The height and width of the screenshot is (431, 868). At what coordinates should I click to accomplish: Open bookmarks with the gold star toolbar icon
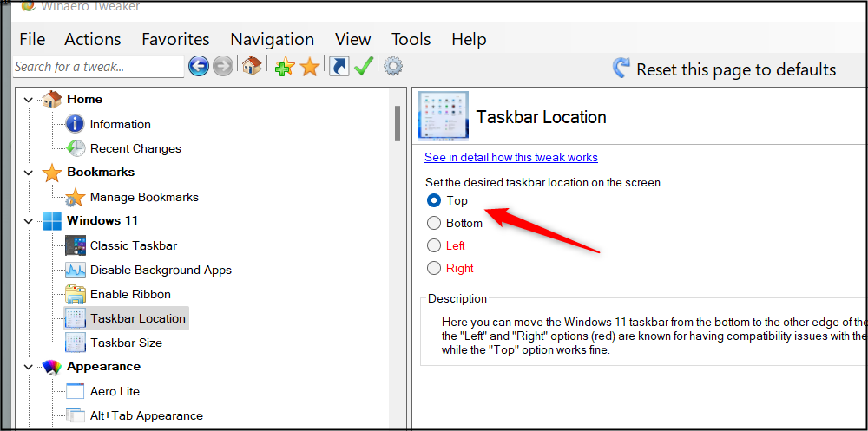tap(310, 67)
